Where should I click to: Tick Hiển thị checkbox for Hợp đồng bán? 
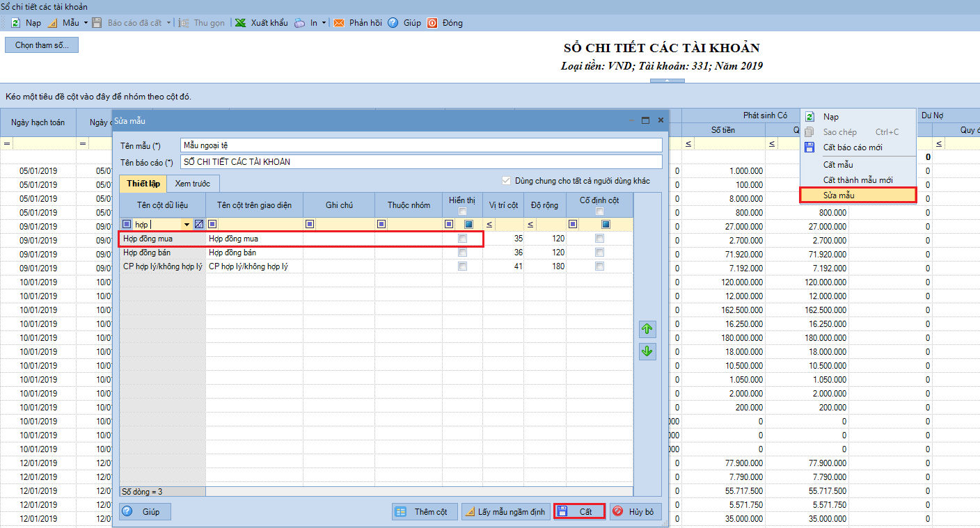(x=462, y=253)
